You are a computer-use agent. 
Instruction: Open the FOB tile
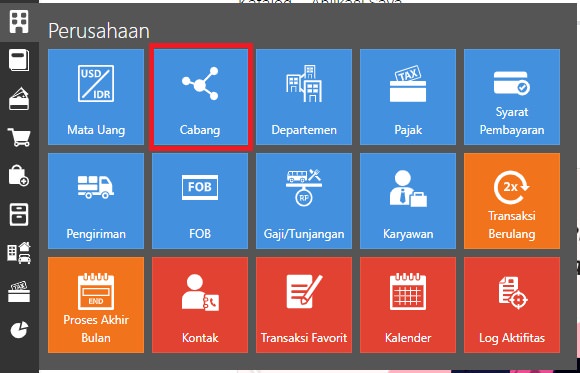tap(200, 201)
